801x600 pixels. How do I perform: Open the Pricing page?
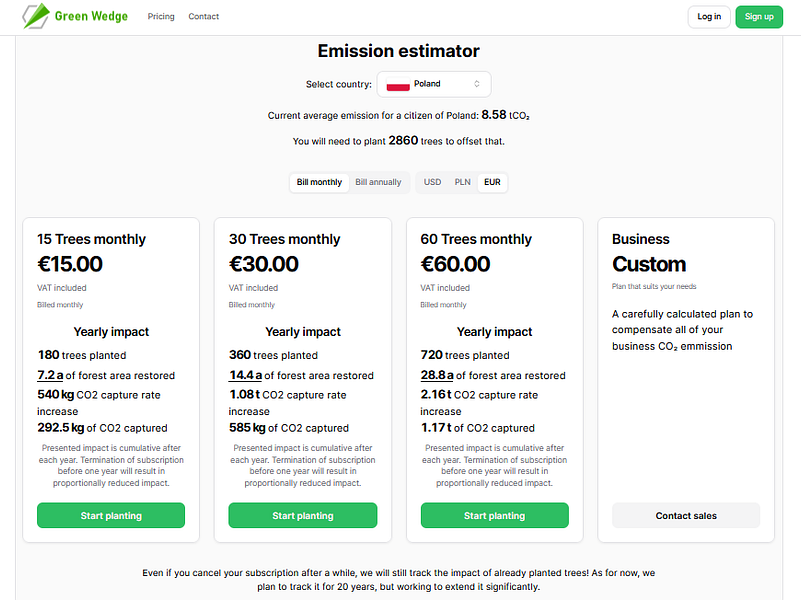(x=161, y=17)
